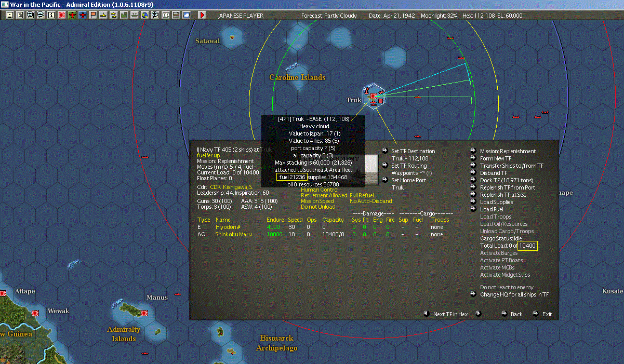Viewport: 624px width, 364px height.
Task: Toggle Full Refuel setting
Action: tap(362, 195)
